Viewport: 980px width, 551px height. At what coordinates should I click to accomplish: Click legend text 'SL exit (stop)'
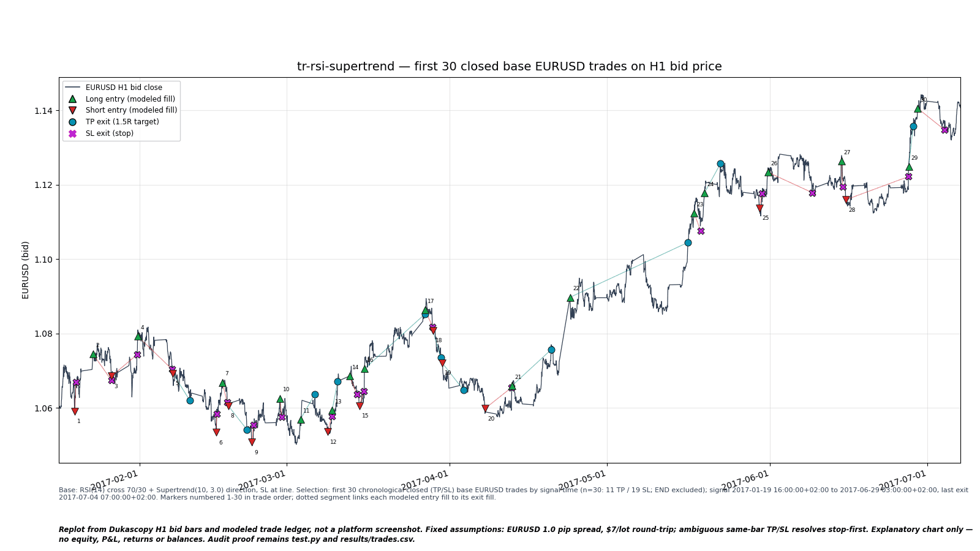click(x=110, y=133)
